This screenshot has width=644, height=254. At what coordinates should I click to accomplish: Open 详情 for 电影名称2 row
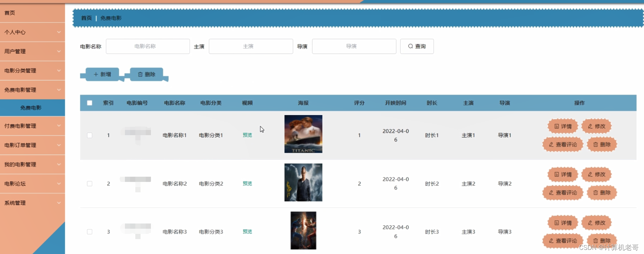pyautogui.click(x=563, y=175)
